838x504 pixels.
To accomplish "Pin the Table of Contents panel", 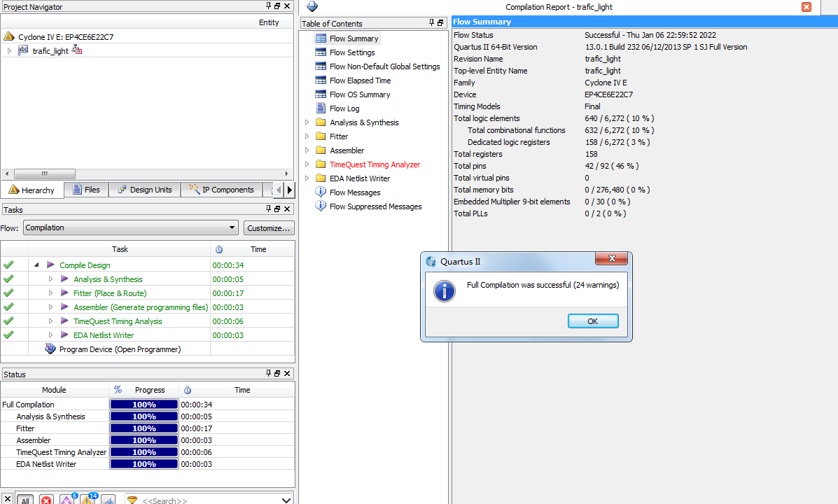I will pyautogui.click(x=431, y=22).
